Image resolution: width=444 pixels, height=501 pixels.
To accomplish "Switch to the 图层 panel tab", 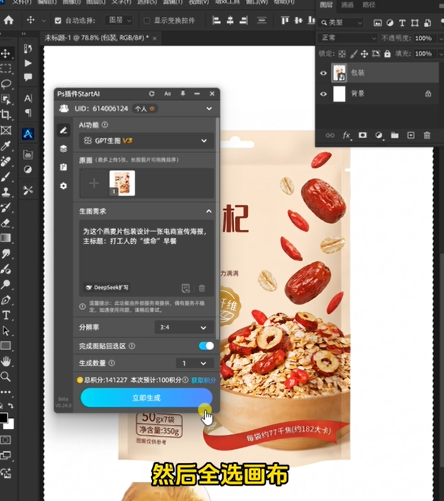I will pyautogui.click(x=326, y=5).
